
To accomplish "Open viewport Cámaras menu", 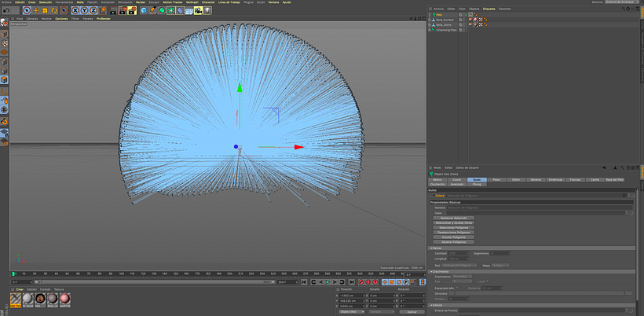I will 32,19.
